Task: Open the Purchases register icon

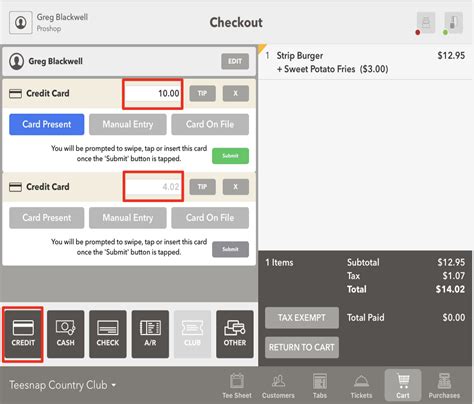Action: coord(444,380)
